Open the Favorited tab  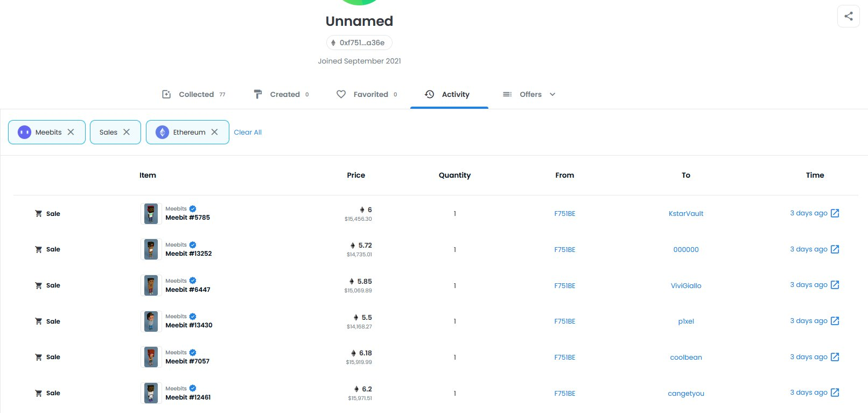(x=367, y=94)
